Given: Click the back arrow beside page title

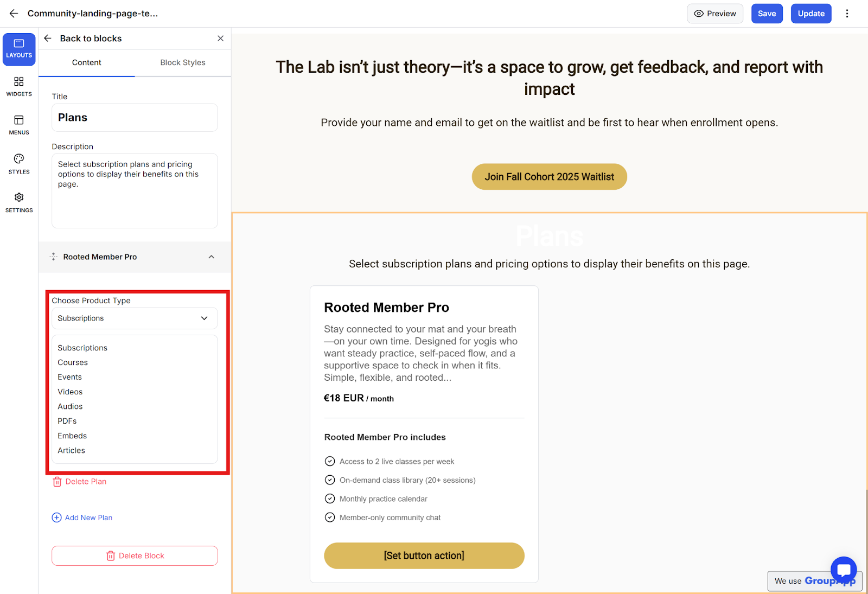Looking at the screenshot, I should [14, 14].
